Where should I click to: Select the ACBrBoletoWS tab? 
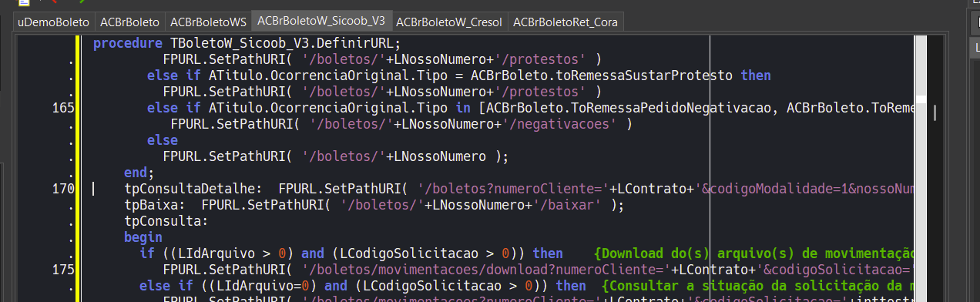(208, 22)
